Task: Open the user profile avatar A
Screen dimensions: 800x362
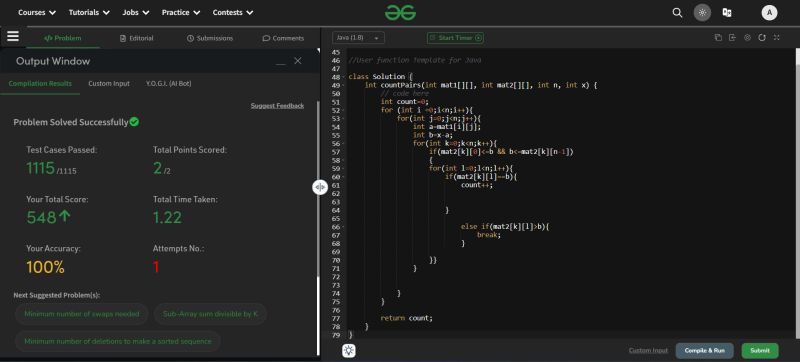Action: [769, 13]
